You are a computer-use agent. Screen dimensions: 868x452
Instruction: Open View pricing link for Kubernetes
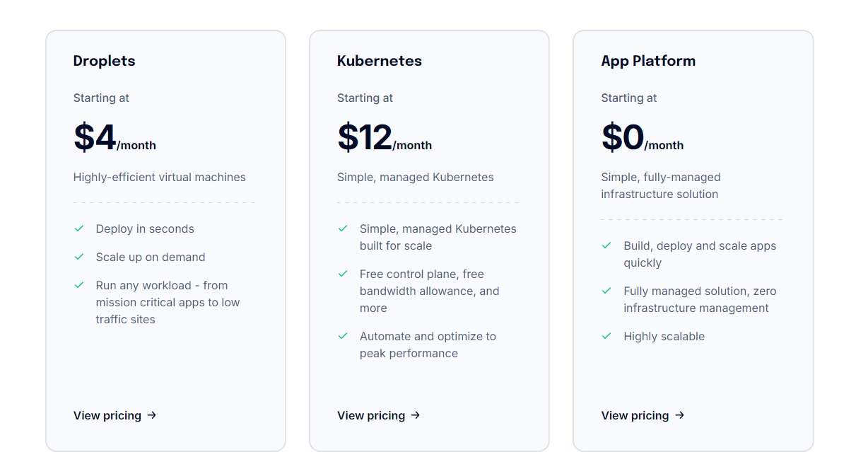coord(379,415)
